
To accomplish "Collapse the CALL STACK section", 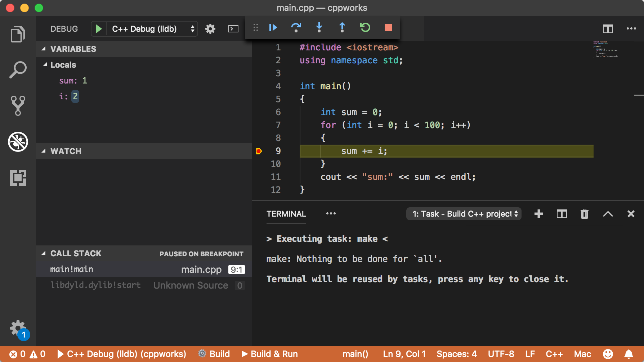I will pos(44,253).
